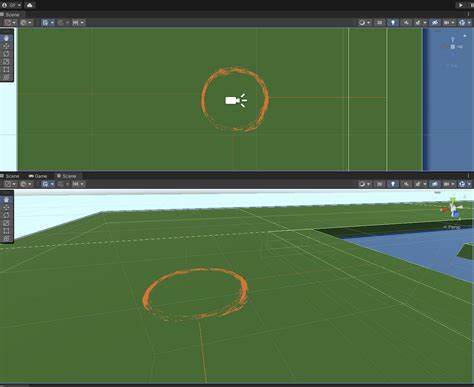The image size is (474, 387).
Task: Toggle scene audio in top Scene view
Action: (x=406, y=23)
